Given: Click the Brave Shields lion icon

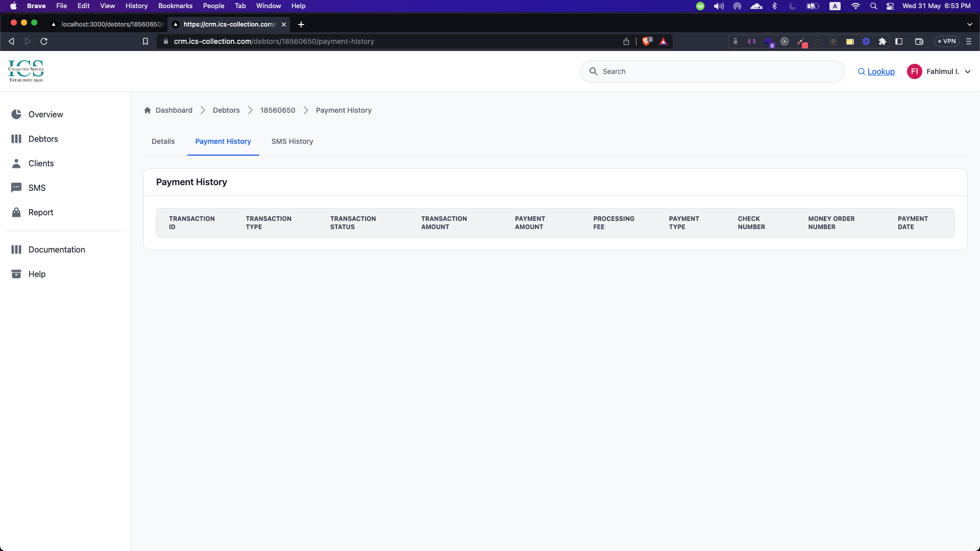Looking at the screenshot, I should point(647,41).
